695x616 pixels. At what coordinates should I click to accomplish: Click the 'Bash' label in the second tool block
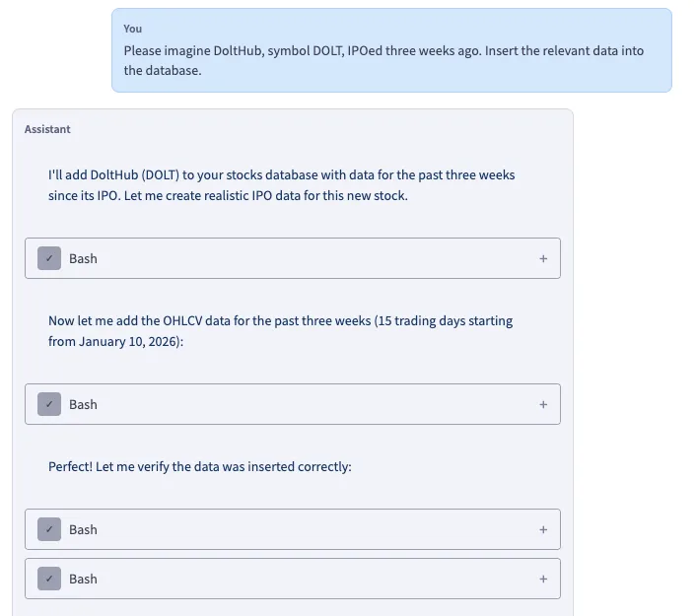[x=83, y=404]
